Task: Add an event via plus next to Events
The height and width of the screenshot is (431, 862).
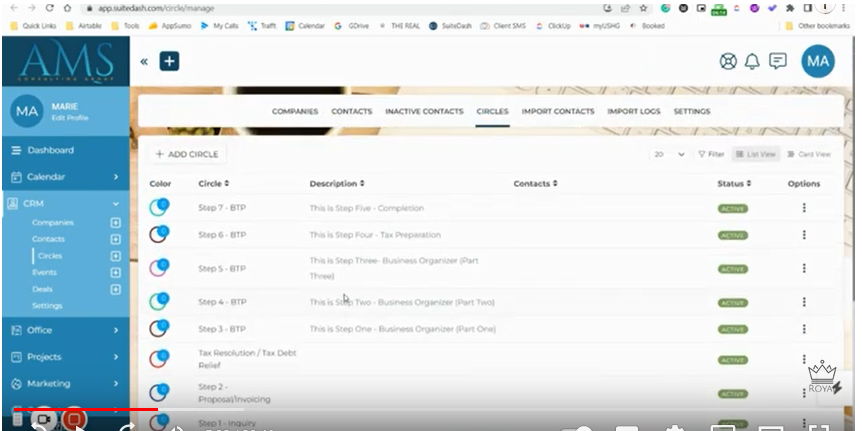Action: (x=115, y=273)
